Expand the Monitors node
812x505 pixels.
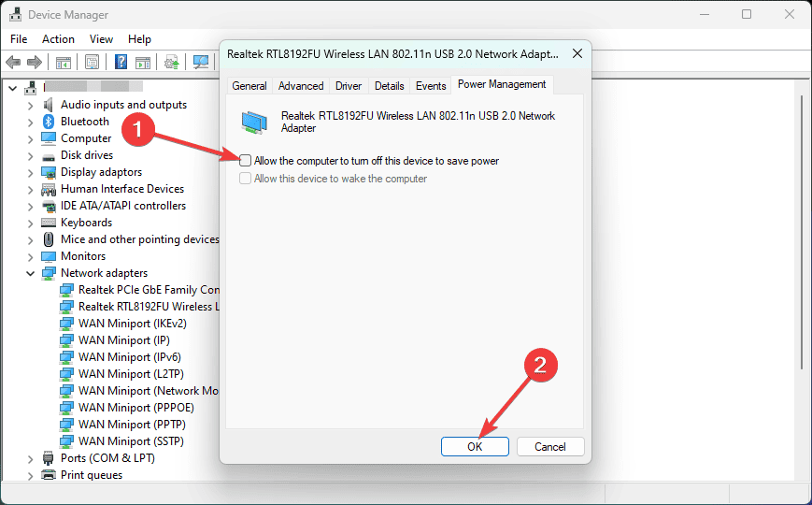[x=30, y=257]
